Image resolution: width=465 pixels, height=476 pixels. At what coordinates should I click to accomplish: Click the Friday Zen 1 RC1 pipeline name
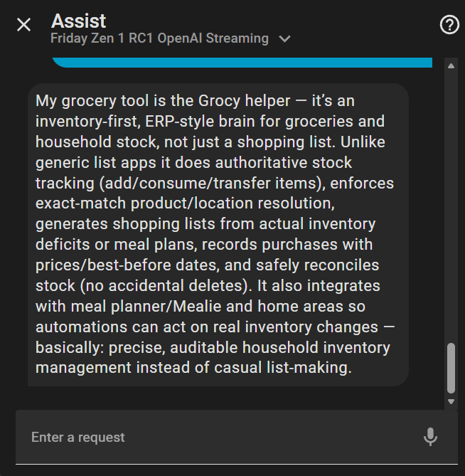tap(159, 38)
